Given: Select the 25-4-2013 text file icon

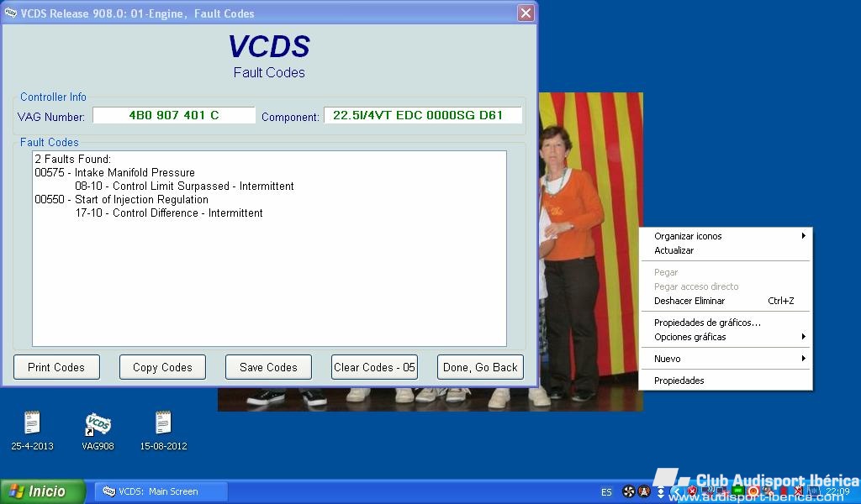Looking at the screenshot, I should pyautogui.click(x=32, y=425).
